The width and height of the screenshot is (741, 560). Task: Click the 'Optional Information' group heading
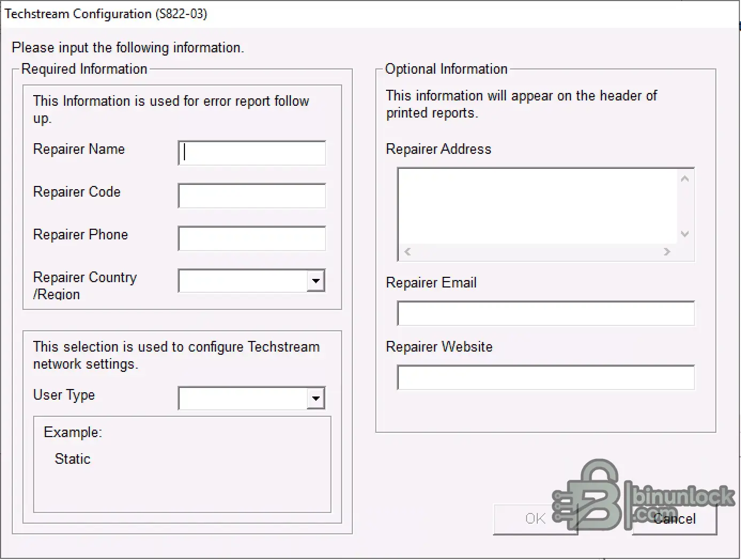(x=446, y=69)
